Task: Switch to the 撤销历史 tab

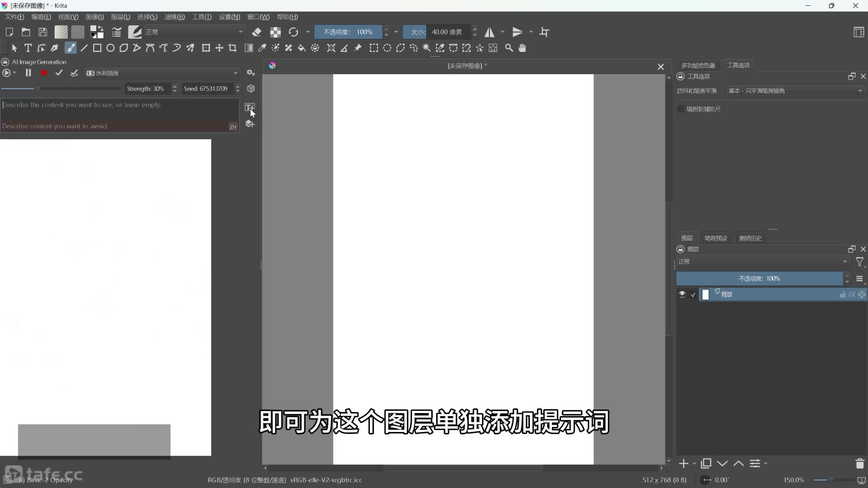Action: point(750,238)
